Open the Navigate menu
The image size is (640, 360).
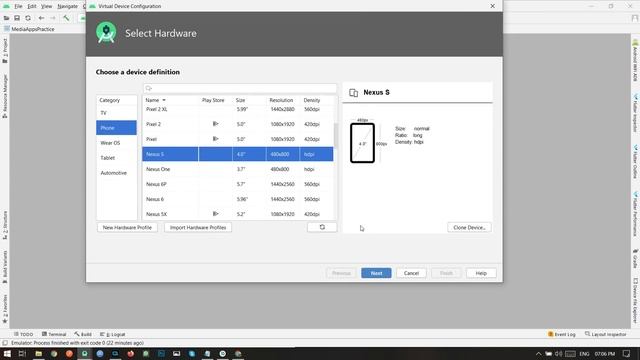click(67, 6)
